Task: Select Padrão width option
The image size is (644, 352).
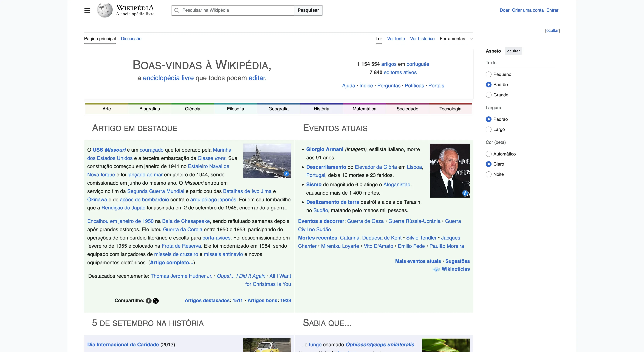Action: click(x=488, y=119)
